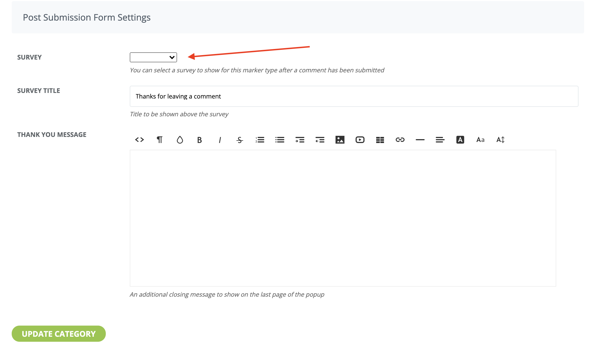Click the Update Category button
This screenshot has height=364, width=593.
[x=58, y=334]
